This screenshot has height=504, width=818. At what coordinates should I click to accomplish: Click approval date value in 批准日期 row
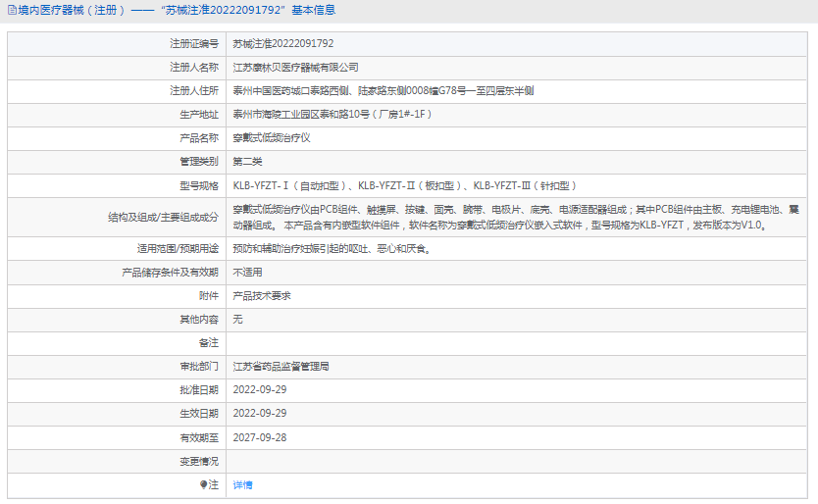pos(260,389)
